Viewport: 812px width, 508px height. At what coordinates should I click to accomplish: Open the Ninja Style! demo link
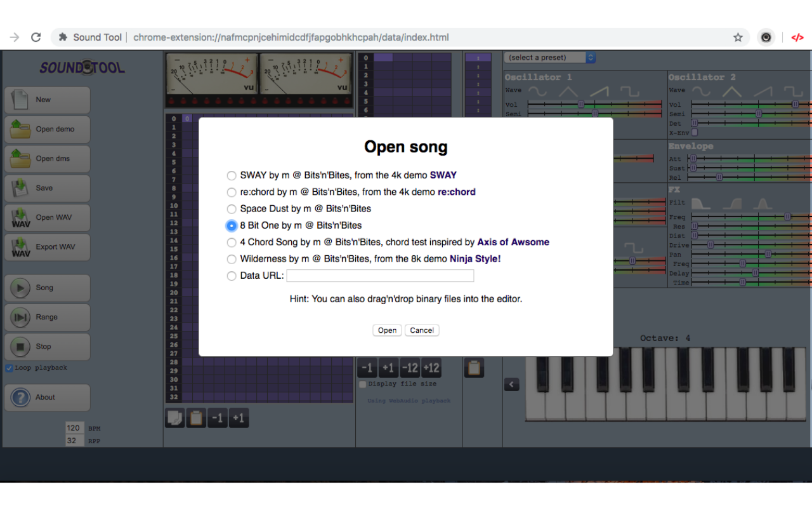point(475,259)
